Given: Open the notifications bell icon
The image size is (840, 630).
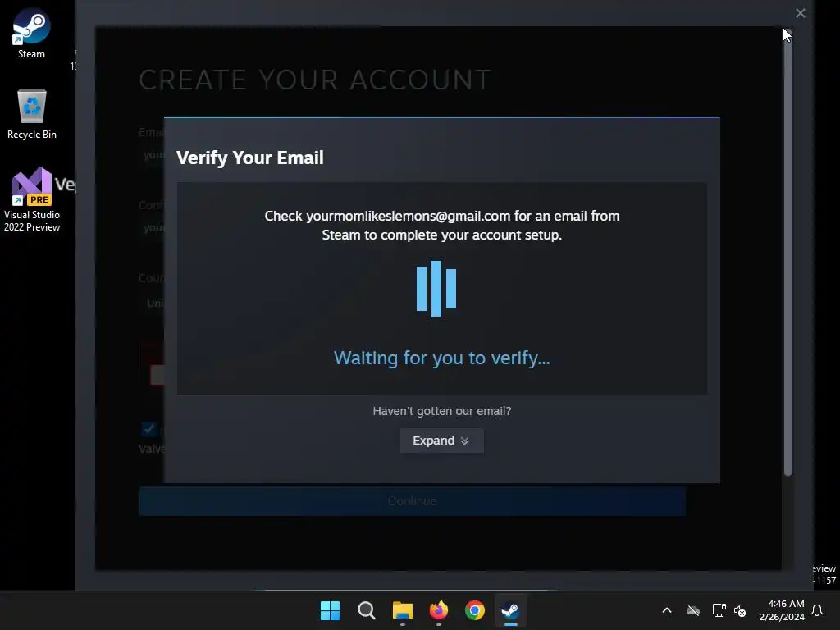Looking at the screenshot, I should tap(818, 610).
